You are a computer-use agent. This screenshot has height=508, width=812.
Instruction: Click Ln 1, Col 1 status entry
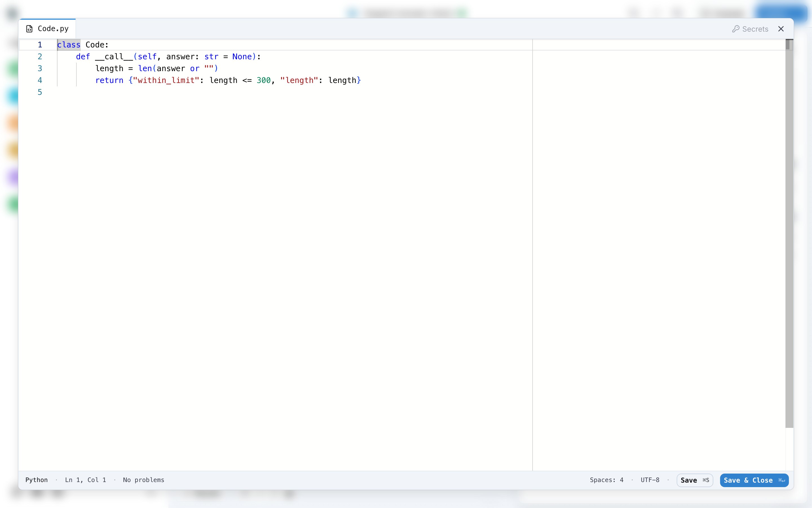(85, 480)
